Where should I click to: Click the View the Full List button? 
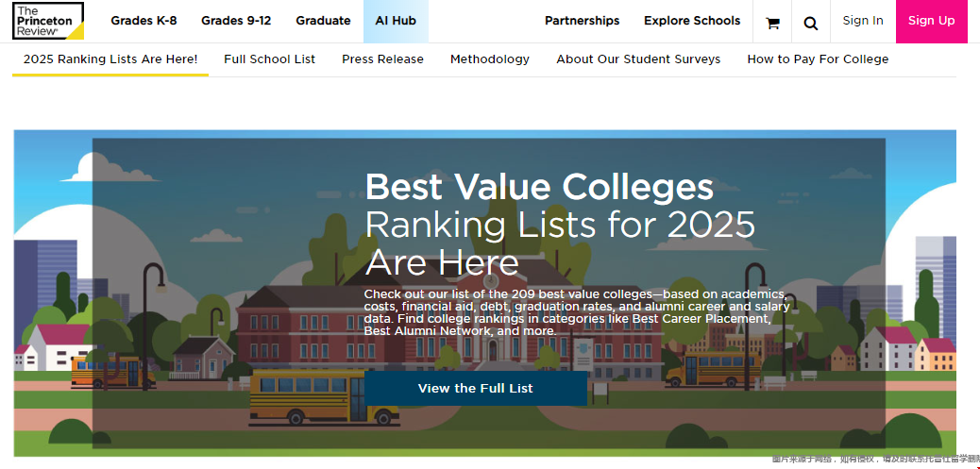point(476,388)
